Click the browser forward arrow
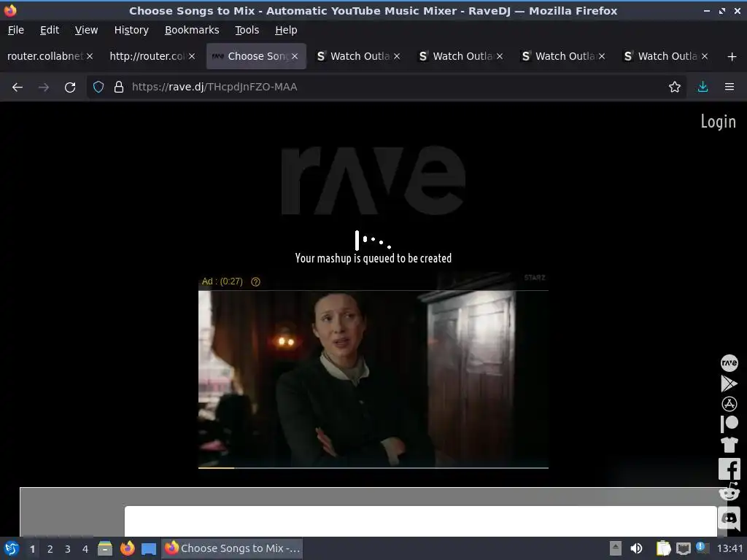747x560 pixels. pyautogui.click(x=44, y=87)
